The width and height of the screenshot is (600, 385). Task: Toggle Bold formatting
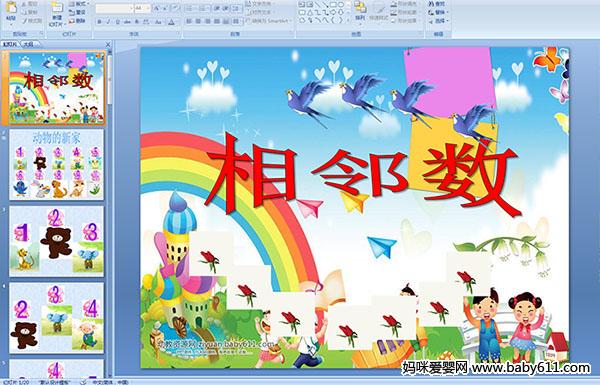(99, 22)
